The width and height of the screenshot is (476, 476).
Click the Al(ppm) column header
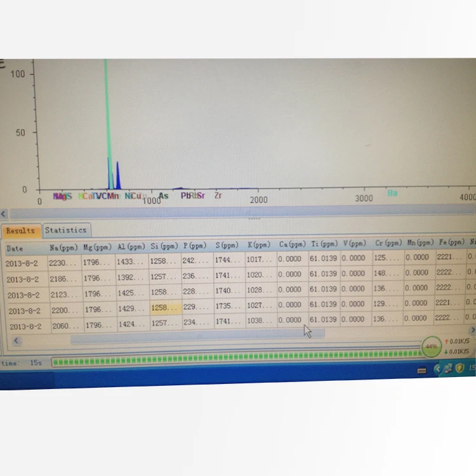click(x=131, y=246)
